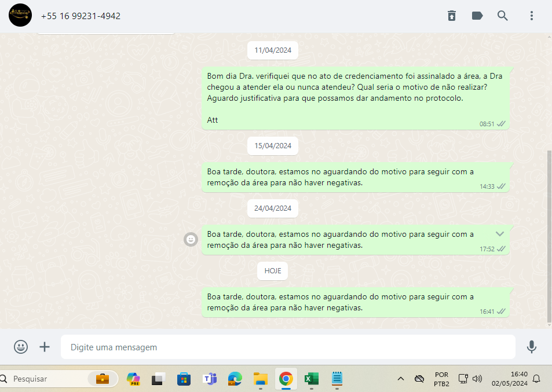Open Windows notifications bell
The width and height of the screenshot is (552, 392).
pos(536,379)
